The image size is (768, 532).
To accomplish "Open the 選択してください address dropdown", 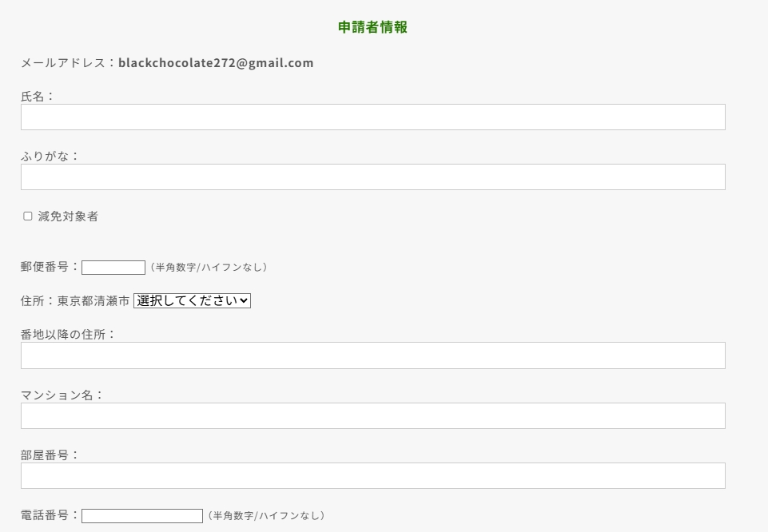I will point(192,301).
